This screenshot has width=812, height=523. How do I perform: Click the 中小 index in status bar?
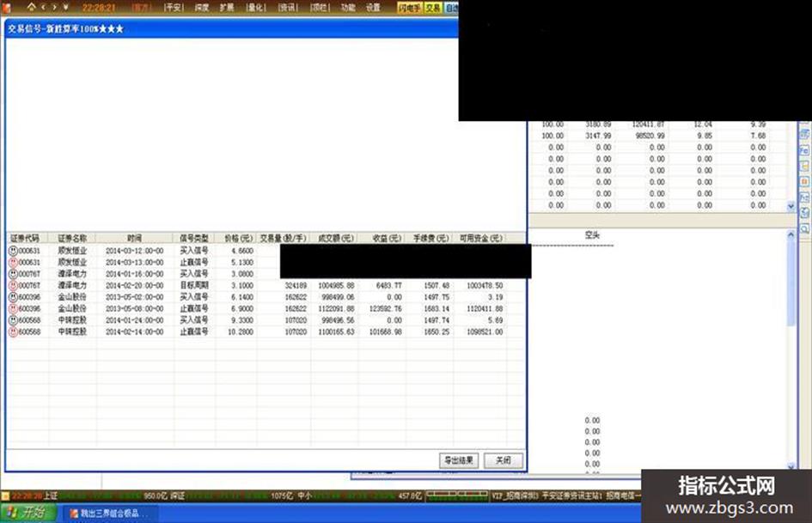(x=304, y=496)
